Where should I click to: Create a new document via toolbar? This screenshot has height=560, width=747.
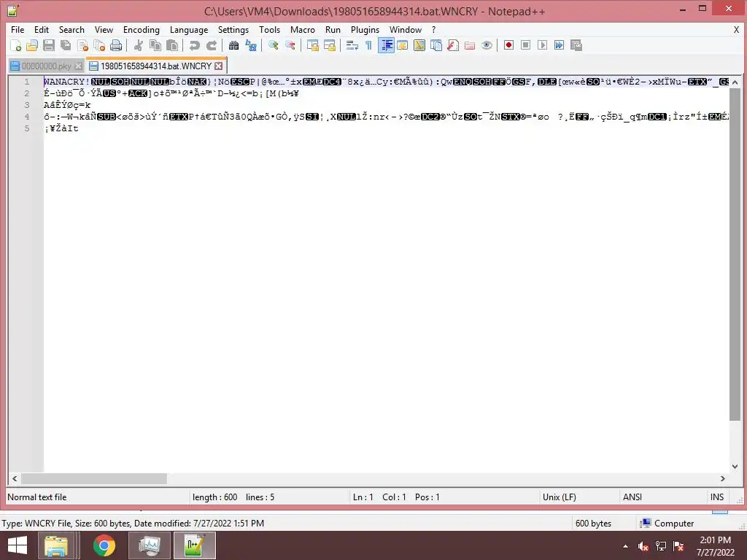pyautogui.click(x=16, y=45)
